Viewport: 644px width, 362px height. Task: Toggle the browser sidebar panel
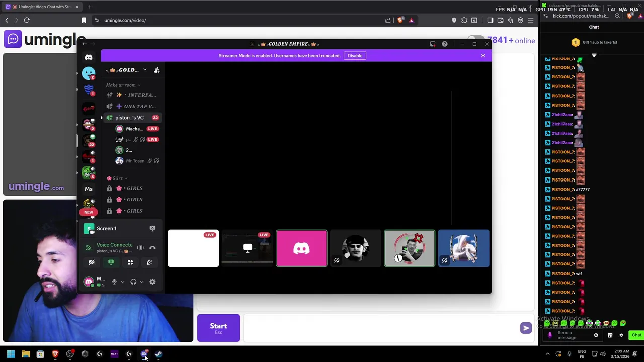tap(490, 20)
